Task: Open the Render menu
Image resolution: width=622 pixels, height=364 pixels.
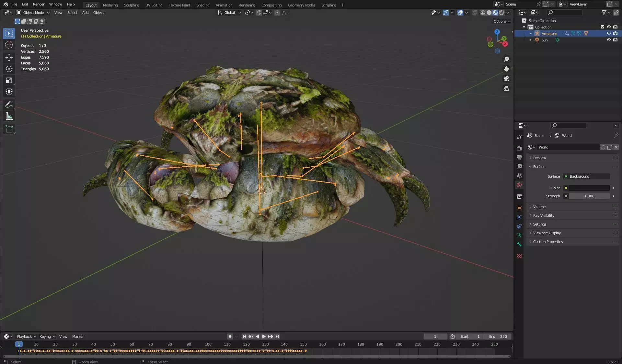Action: 39,4
